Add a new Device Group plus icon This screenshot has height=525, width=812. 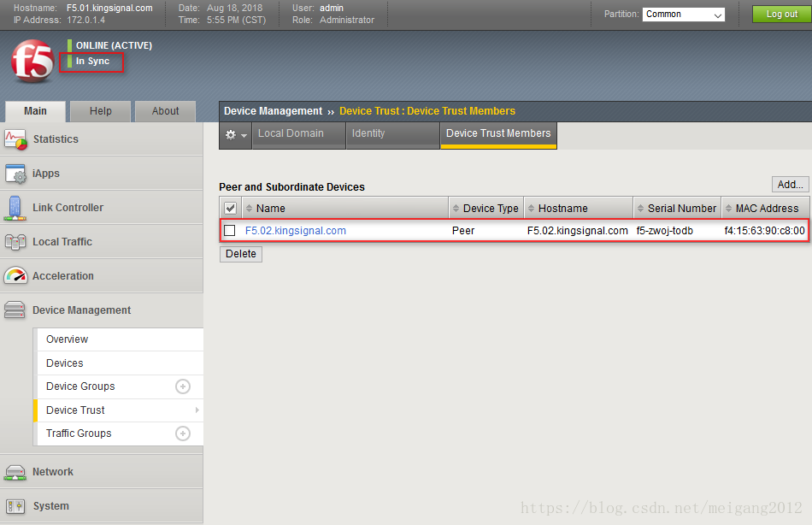(183, 386)
